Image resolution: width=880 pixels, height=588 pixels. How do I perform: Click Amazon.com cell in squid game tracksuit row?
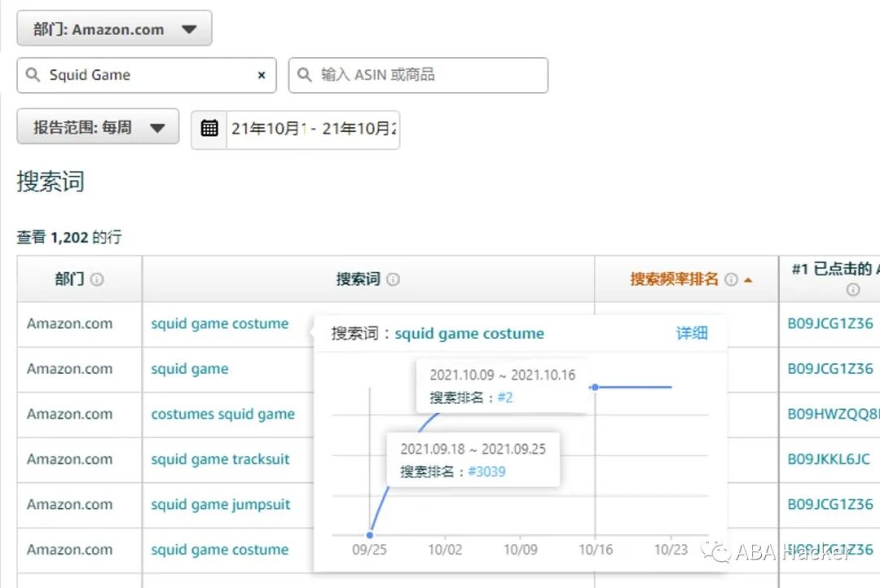click(79, 459)
